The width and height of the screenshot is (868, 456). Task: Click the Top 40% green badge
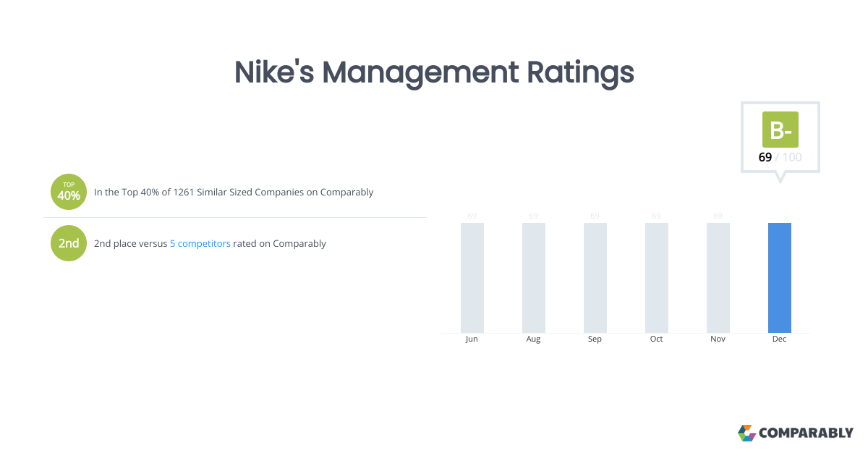click(x=69, y=192)
